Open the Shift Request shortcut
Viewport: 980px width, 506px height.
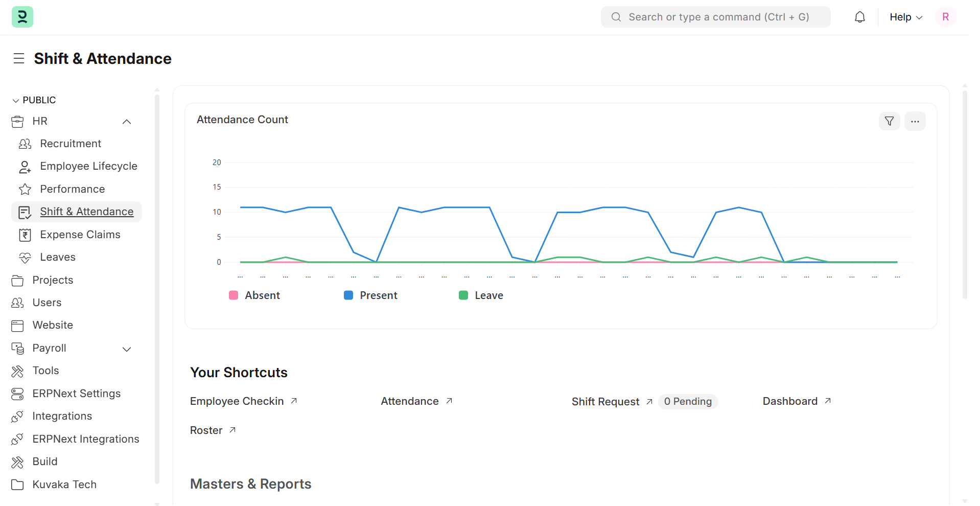tap(605, 402)
